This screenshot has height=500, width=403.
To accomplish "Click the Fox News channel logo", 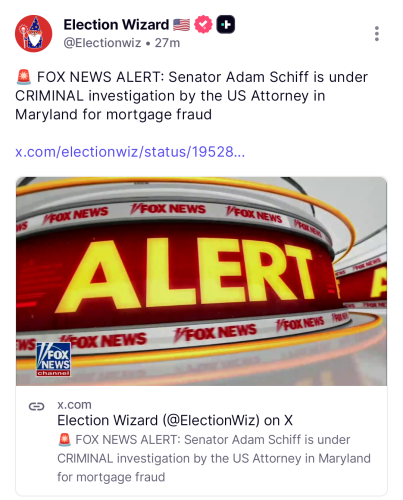I will (x=53, y=360).
